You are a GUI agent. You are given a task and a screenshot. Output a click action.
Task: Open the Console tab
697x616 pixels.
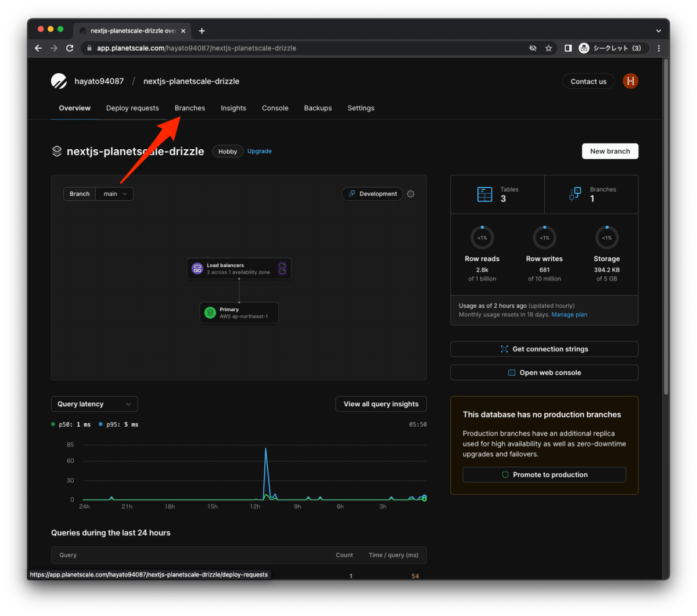pyautogui.click(x=275, y=108)
